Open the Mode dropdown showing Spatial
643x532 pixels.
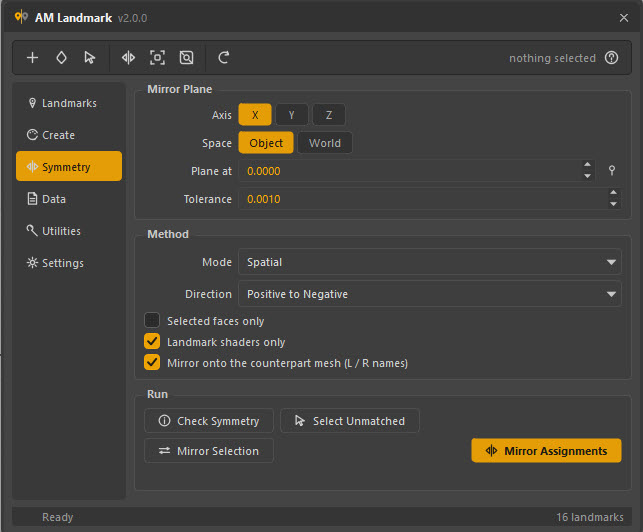point(429,262)
